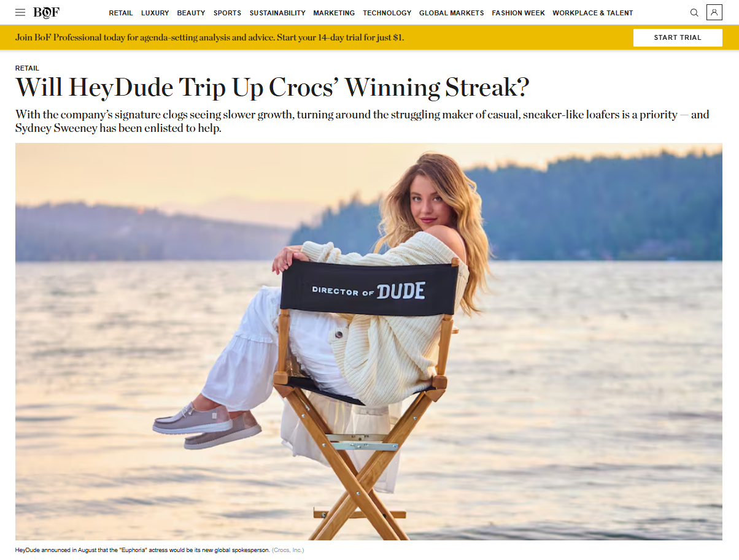Click the Start Trial button
739x560 pixels.
pos(678,37)
